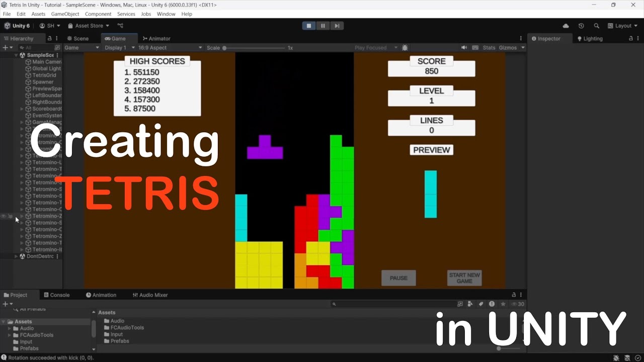Select the Spawner object
Screen dimensions: 644x362
39,82
